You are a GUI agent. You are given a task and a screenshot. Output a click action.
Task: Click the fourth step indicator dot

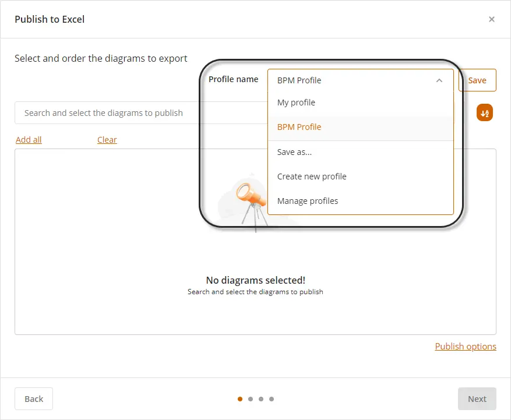272,399
